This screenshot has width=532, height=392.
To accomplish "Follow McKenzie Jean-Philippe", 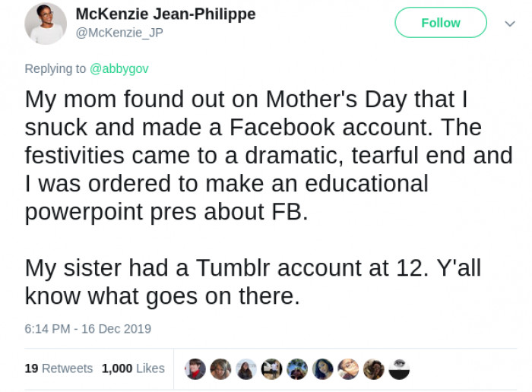I will click(x=441, y=23).
